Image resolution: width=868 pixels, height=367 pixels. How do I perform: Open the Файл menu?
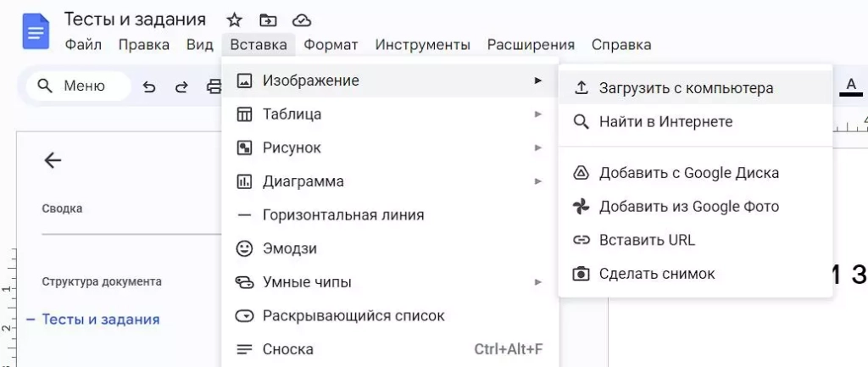[83, 44]
